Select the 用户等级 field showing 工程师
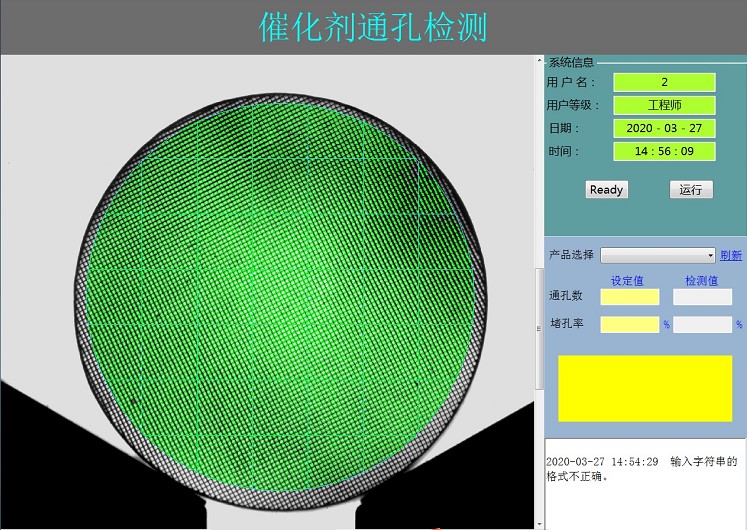 [x=664, y=105]
